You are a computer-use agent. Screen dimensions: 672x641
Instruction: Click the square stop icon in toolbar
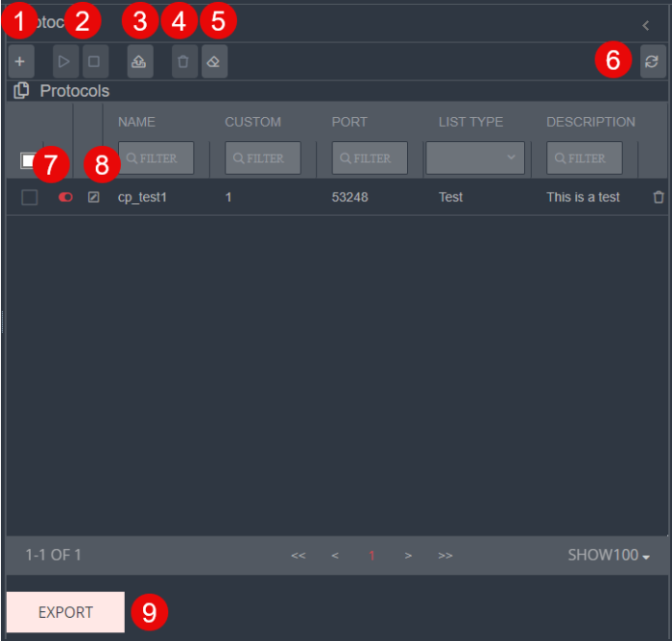click(94, 61)
